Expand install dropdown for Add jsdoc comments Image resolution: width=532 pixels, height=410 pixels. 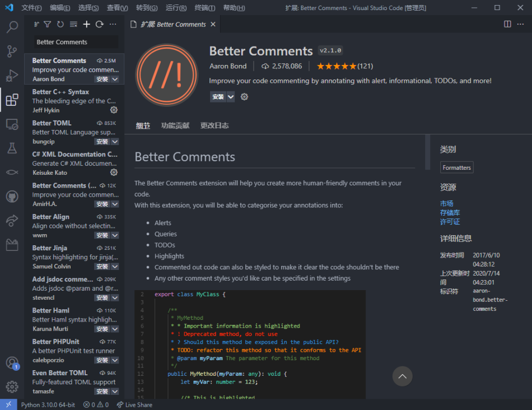click(115, 297)
